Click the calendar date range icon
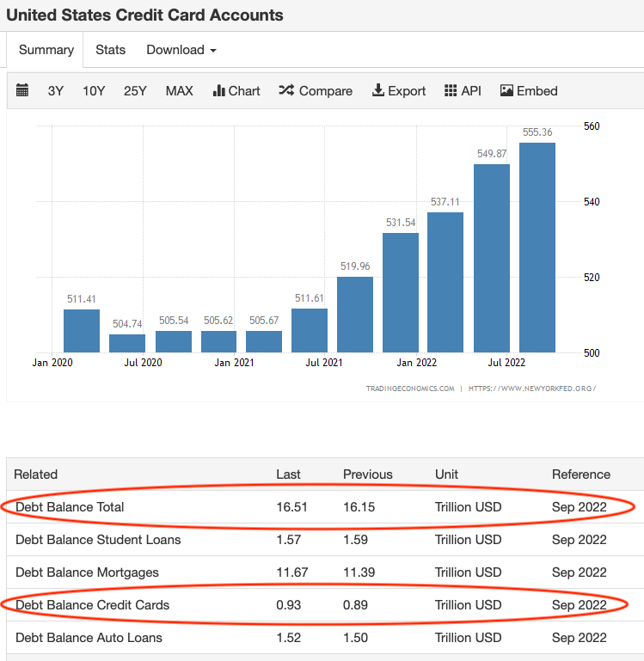 (x=22, y=90)
